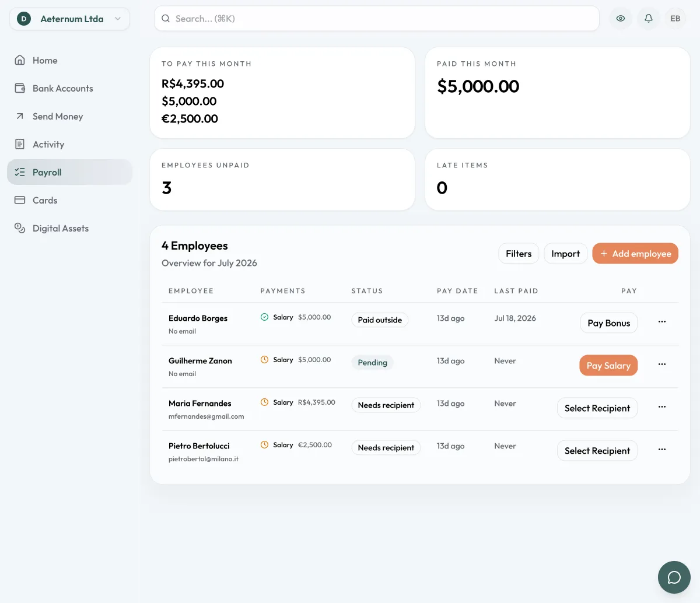Open the Filters dropdown
700x603 pixels.
[519, 254]
